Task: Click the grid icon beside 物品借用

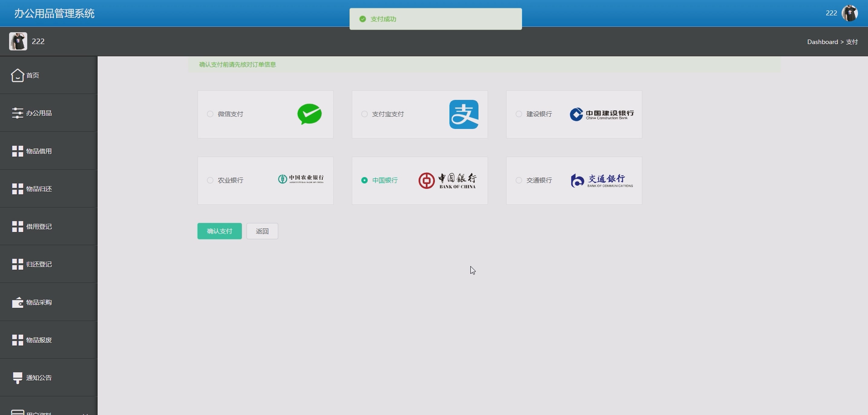Action: 18,151
